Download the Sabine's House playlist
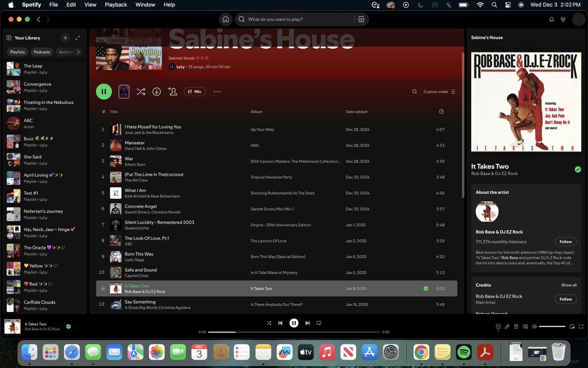The width and height of the screenshot is (588, 368). pyautogui.click(x=157, y=92)
